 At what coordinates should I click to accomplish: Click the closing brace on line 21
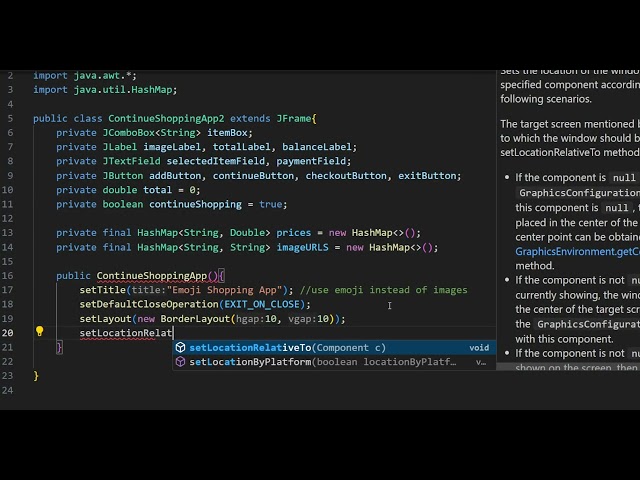(x=60, y=347)
